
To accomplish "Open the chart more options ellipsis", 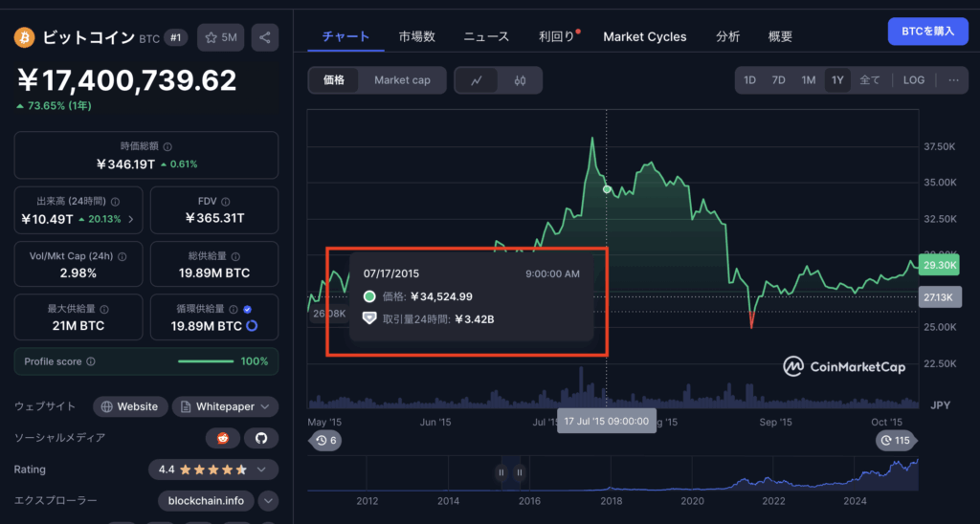I will pyautogui.click(x=953, y=80).
